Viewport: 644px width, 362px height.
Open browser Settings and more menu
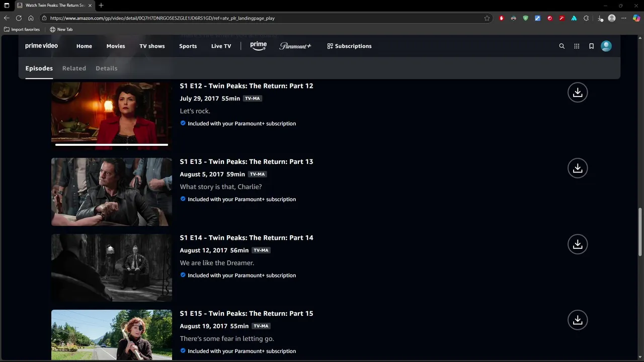coord(624,18)
